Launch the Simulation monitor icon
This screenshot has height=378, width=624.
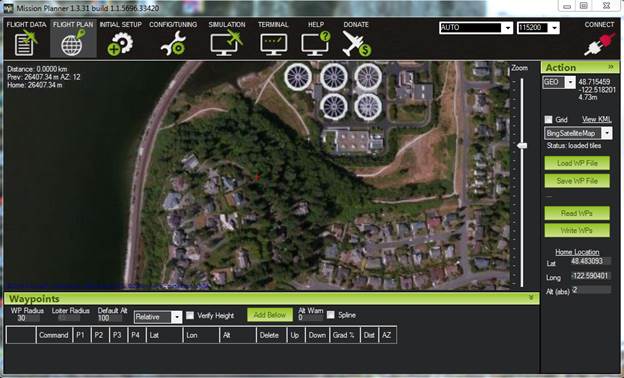(226, 43)
